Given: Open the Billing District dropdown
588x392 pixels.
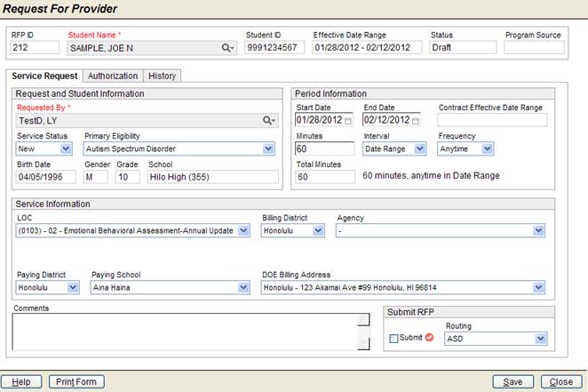Looking at the screenshot, I should pyautogui.click(x=293, y=231).
